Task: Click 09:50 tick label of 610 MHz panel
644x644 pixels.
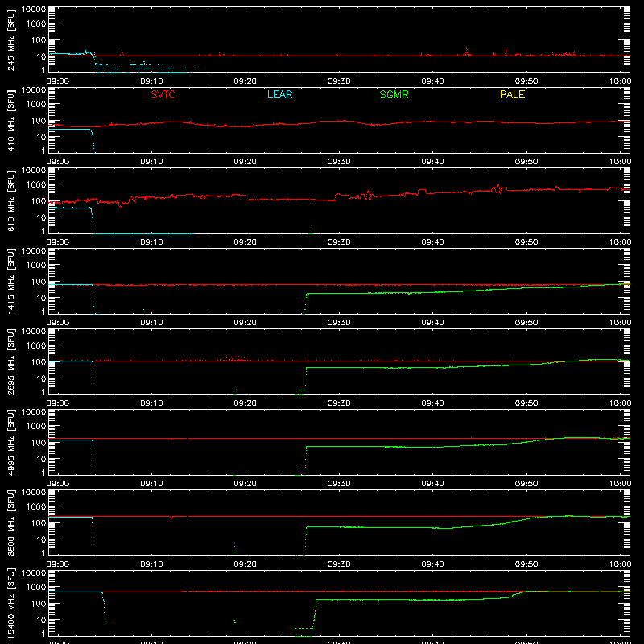Action: pyautogui.click(x=526, y=242)
